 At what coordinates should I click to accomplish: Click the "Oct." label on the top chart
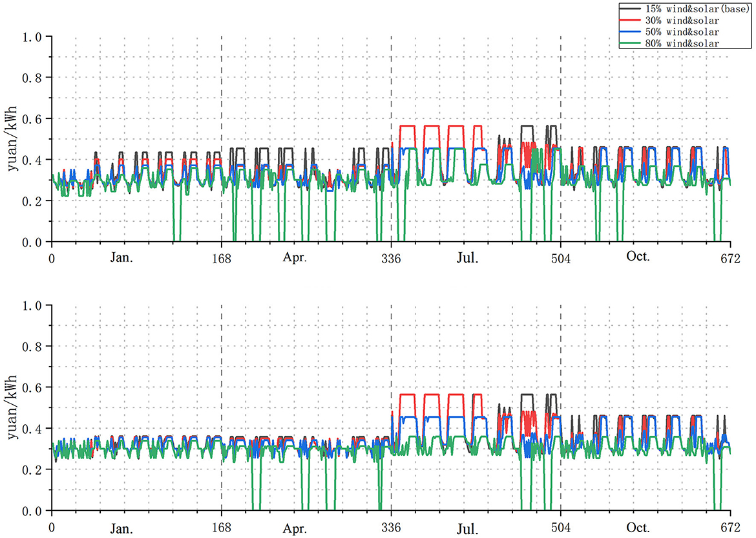point(638,256)
